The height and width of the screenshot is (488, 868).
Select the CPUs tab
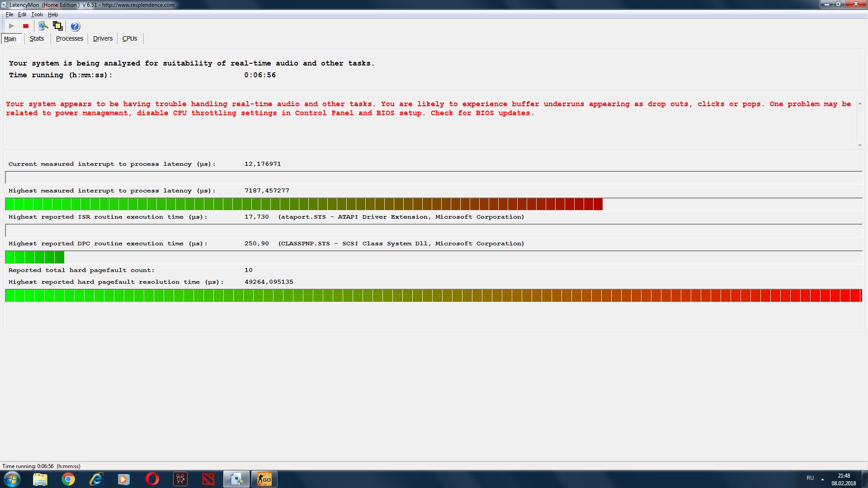click(130, 39)
